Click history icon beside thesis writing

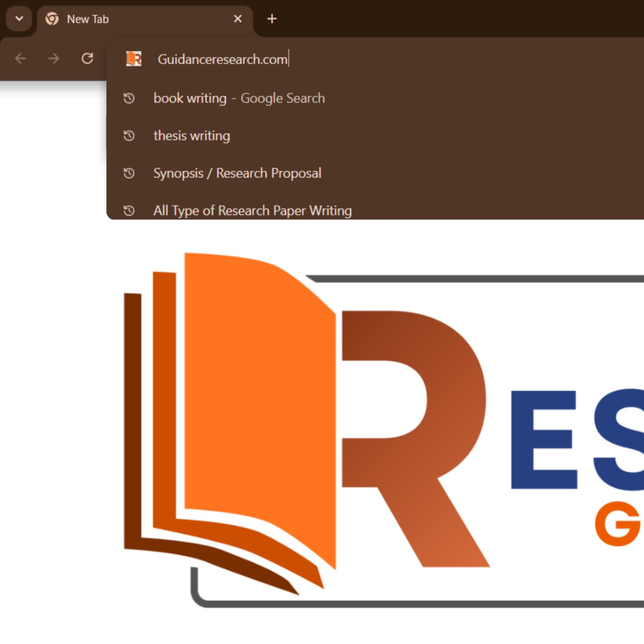(x=129, y=136)
